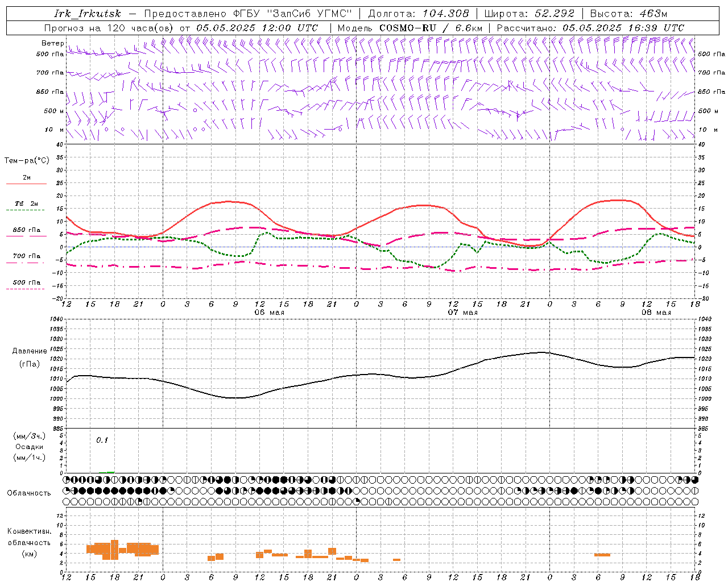Click the "(км)" unit under convective cloudiness

[29, 554]
